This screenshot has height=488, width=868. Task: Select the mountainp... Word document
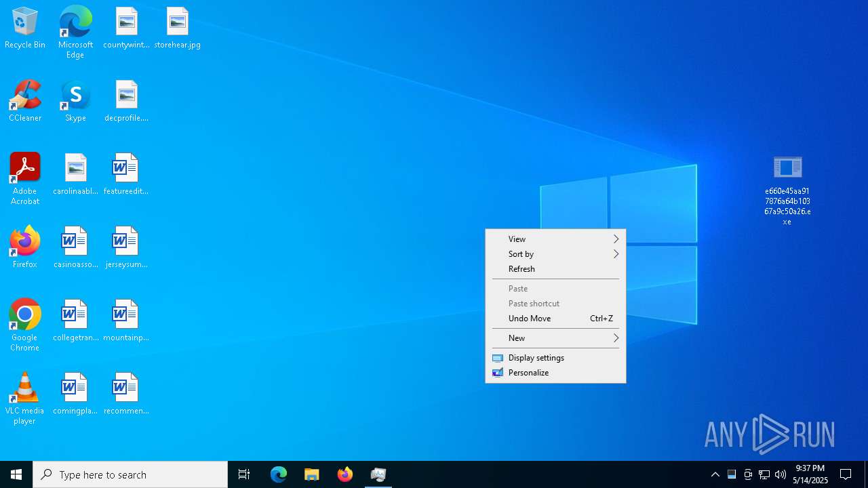point(126,321)
